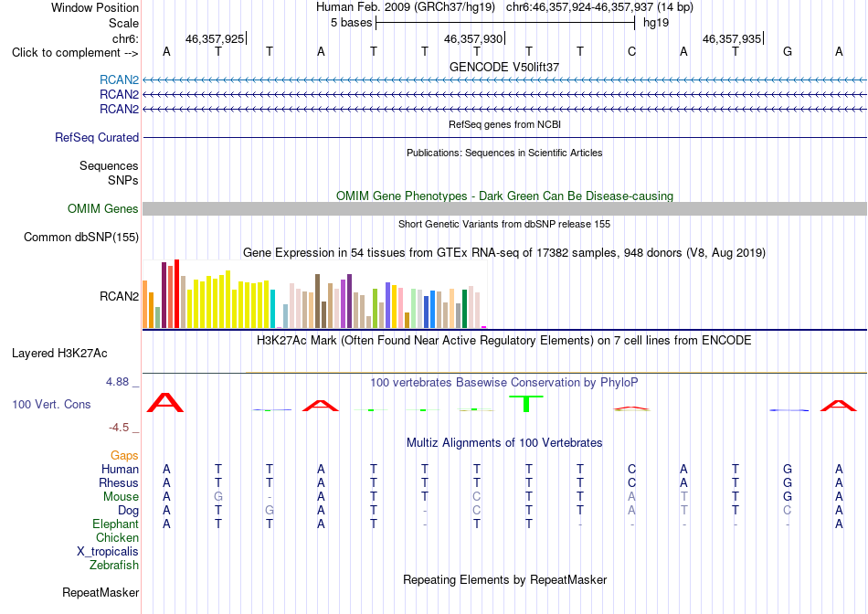Select the Elephant species label
Viewport: 868px width, 614px height.
click(116, 524)
